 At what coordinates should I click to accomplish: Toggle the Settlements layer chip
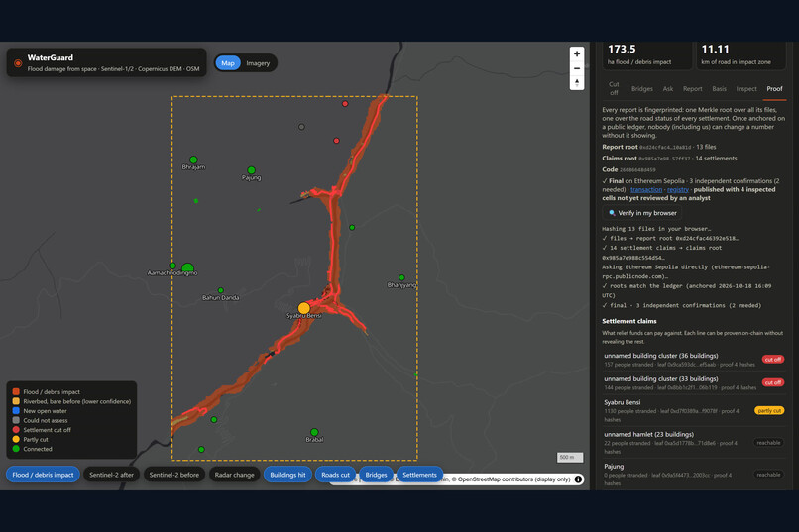tap(420, 475)
